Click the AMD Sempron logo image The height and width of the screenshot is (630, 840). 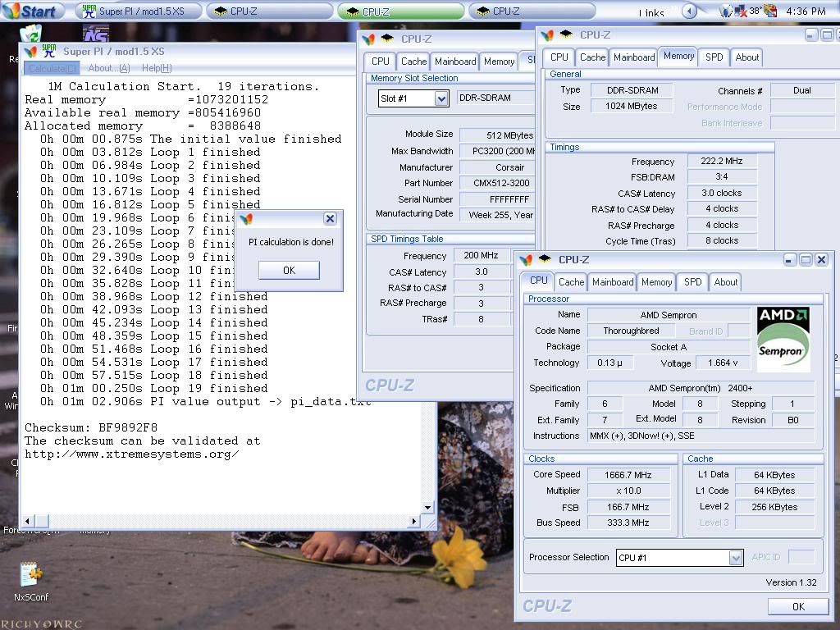[783, 339]
